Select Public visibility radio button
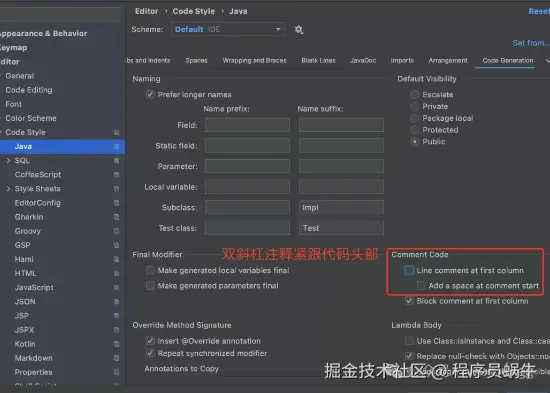This screenshot has height=393, width=550. click(415, 142)
